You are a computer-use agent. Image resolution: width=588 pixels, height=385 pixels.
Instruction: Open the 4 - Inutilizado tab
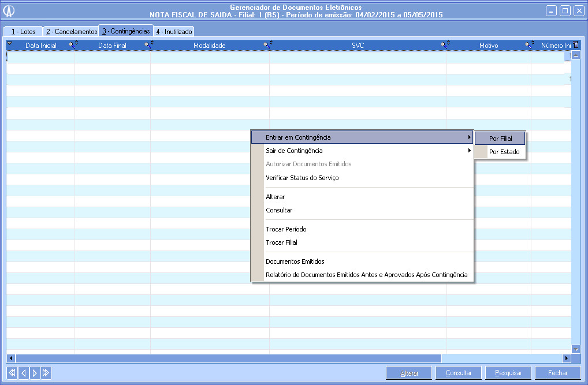pyautogui.click(x=173, y=32)
